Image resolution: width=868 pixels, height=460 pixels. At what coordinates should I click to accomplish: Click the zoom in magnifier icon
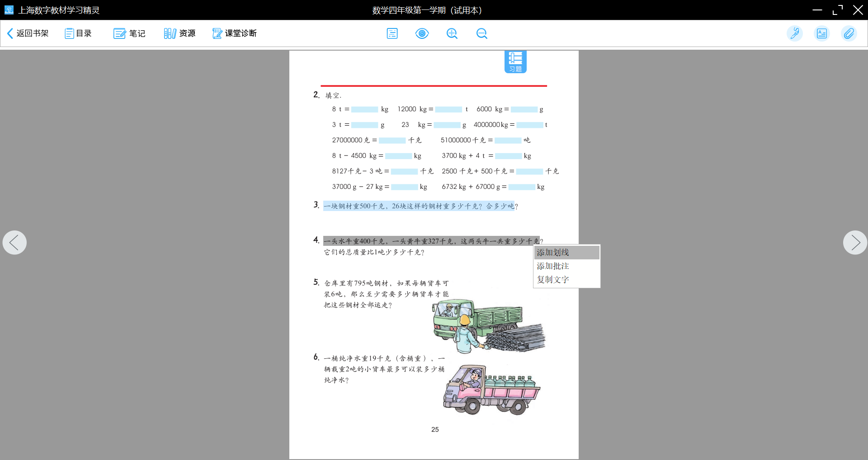coord(452,33)
